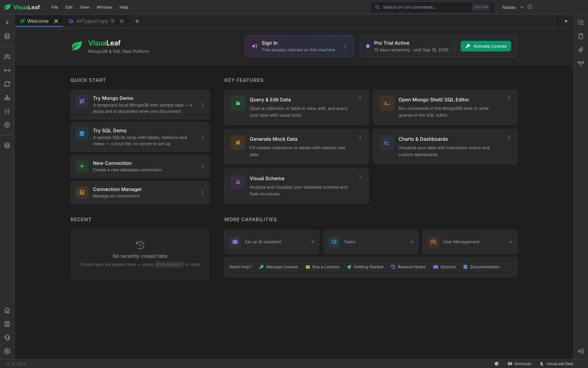
Task: Open the tab list dropdown caret
Action: click(x=566, y=21)
